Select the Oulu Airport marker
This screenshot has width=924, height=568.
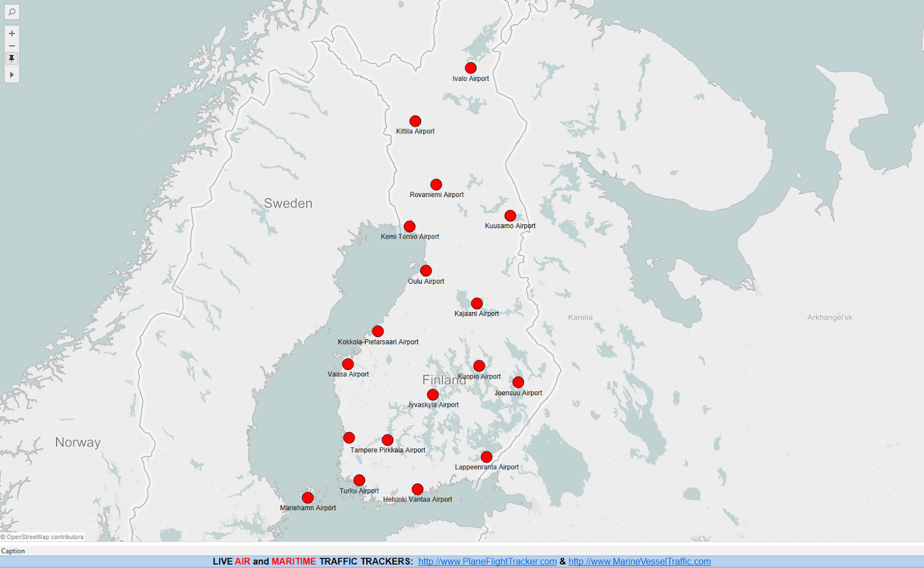(x=426, y=270)
